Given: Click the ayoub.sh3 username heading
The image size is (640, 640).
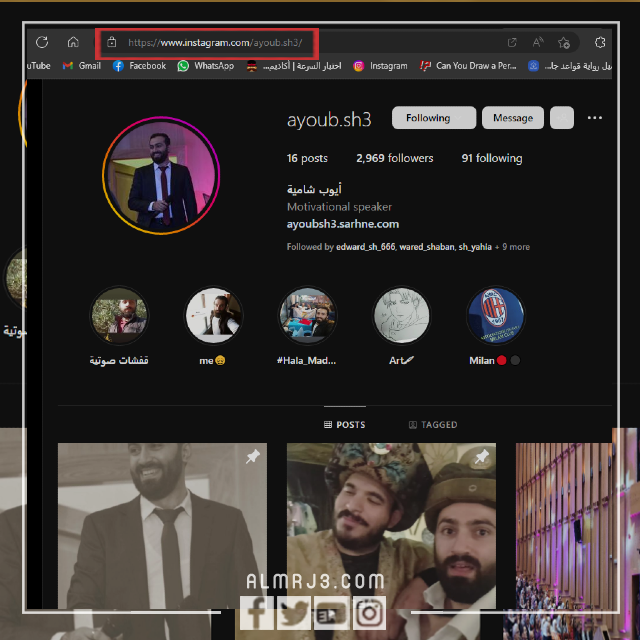Looking at the screenshot, I should [x=329, y=120].
